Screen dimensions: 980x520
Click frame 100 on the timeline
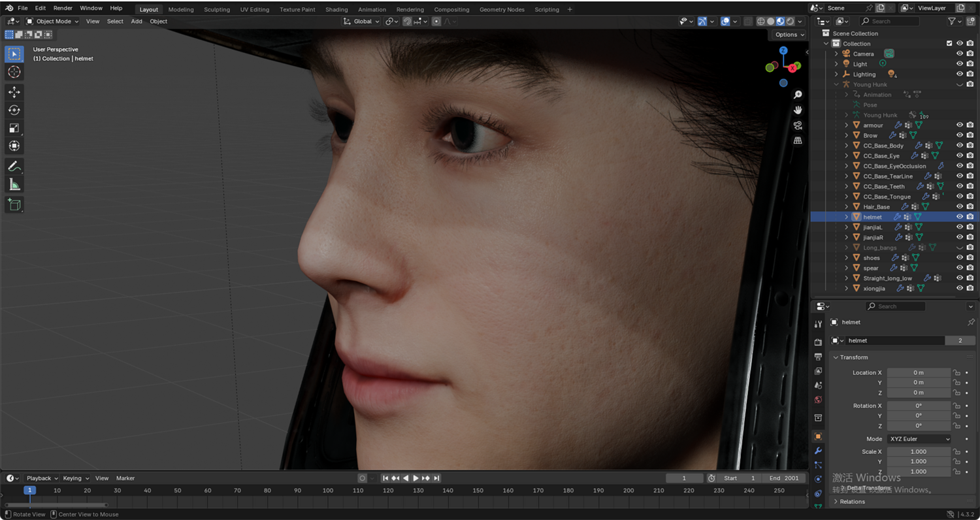point(328,491)
